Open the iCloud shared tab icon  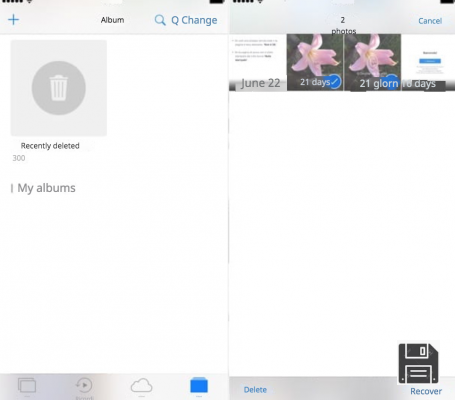click(141, 386)
